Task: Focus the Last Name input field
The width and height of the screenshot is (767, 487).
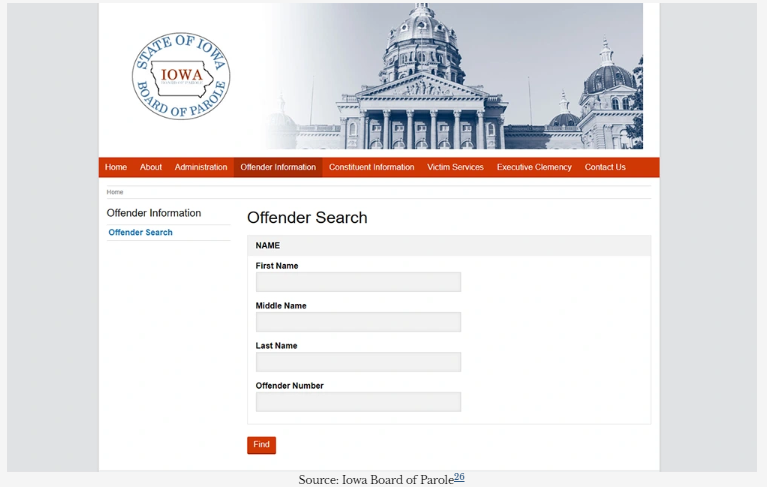Action: (x=358, y=362)
